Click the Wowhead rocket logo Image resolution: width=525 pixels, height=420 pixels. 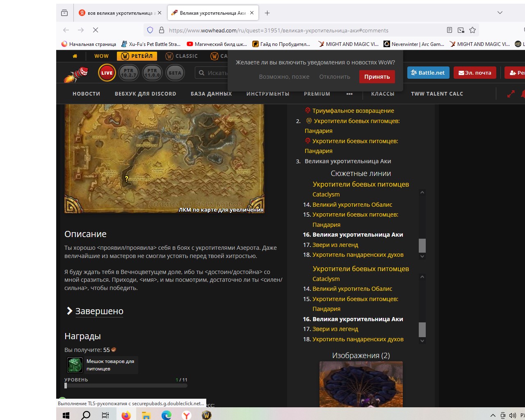[77, 74]
